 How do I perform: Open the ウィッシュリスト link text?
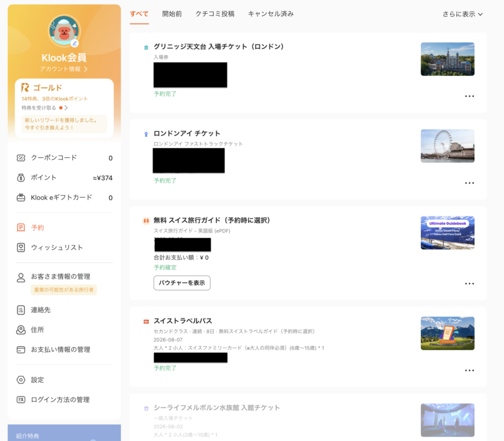(x=57, y=248)
